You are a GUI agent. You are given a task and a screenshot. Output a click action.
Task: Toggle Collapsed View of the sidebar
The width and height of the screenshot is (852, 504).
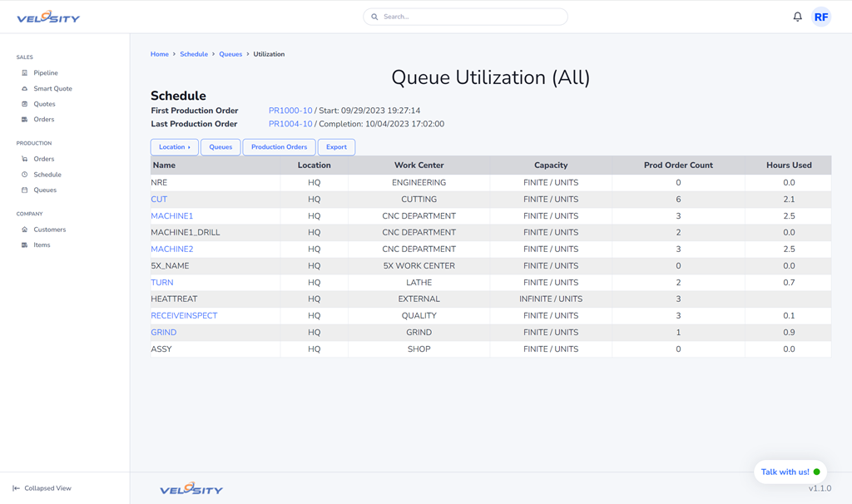(42, 488)
